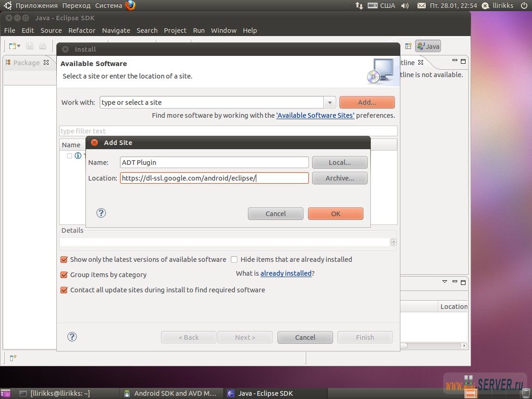Expand the Work with site dropdown
Image resolution: width=532 pixels, height=399 pixels.
point(329,103)
